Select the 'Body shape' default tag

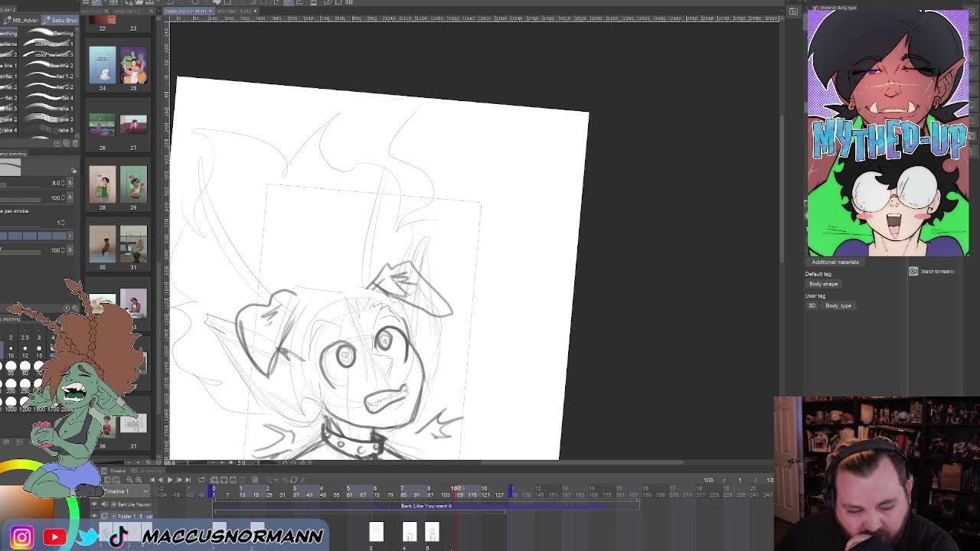824,284
